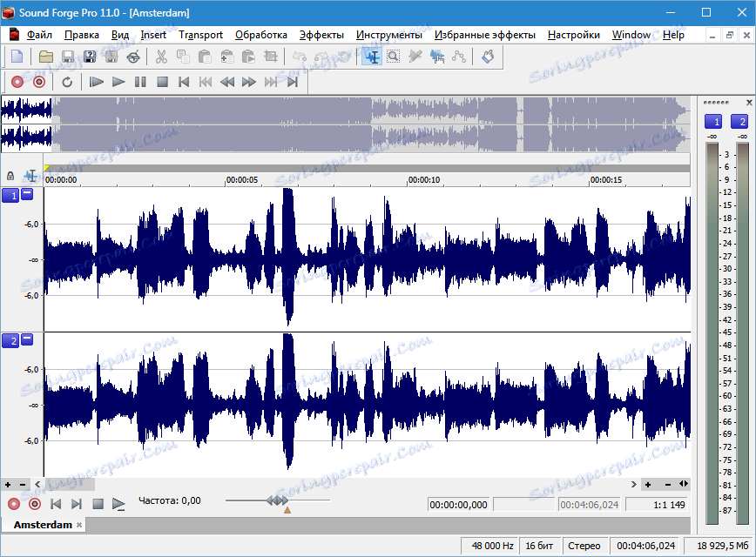This screenshot has height=557, width=756.
Task: Switch to the Amsterdam tab
Action: pyautogui.click(x=43, y=526)
